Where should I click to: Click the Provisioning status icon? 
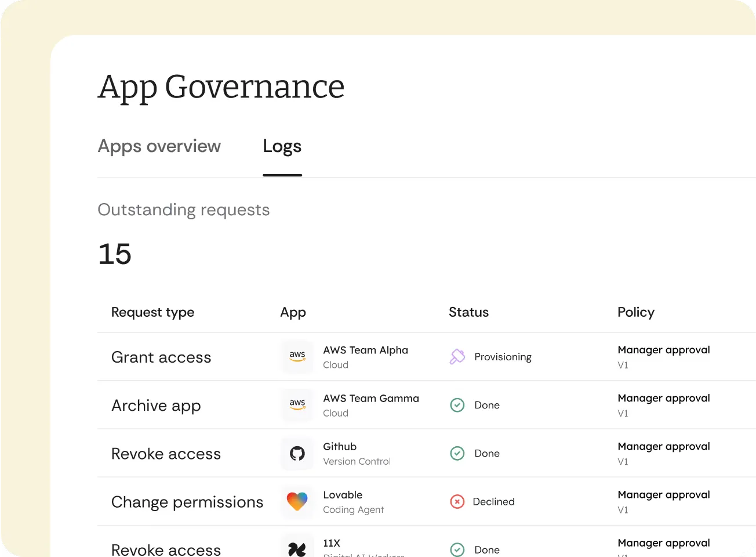[457, 357]
